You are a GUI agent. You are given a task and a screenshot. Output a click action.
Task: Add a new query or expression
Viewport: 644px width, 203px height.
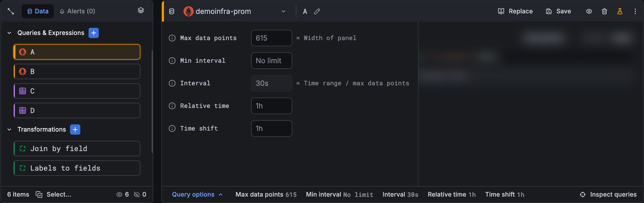coord(94,33)
